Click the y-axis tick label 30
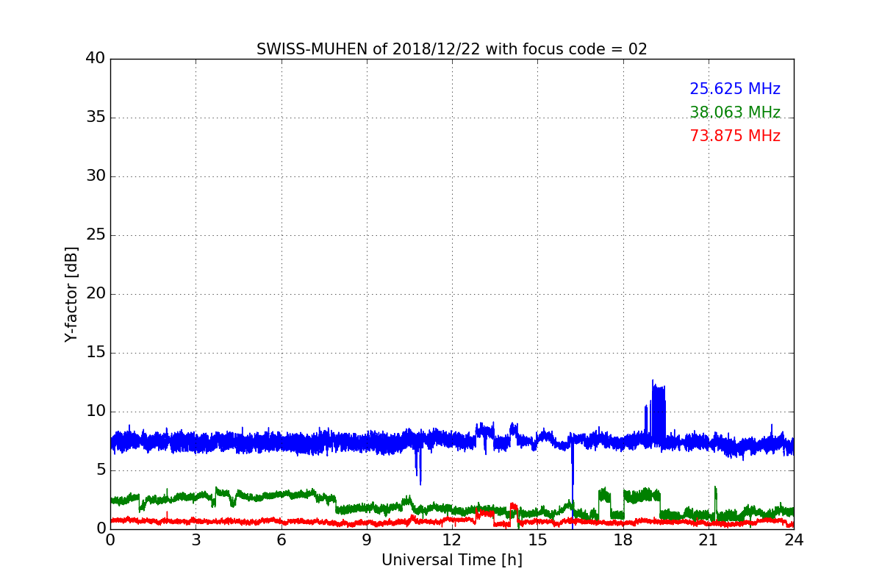Image resolution: width=882 pixels, height=588 pixels. point(95,176)
